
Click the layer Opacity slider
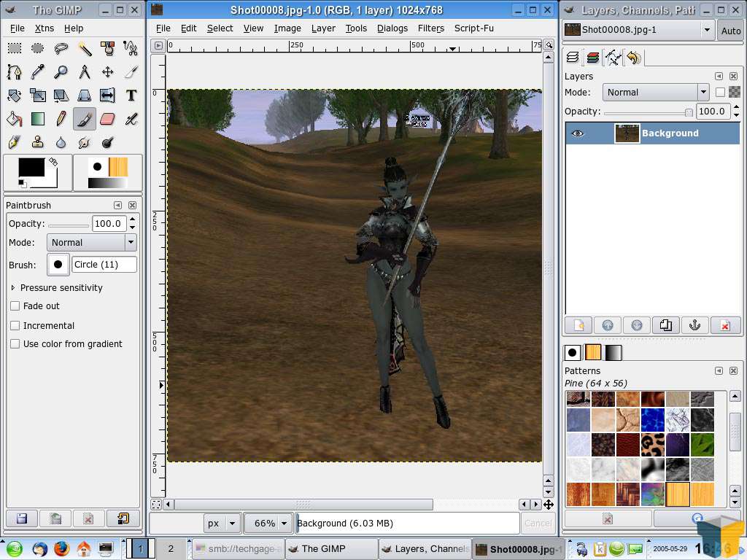click(x=649, y=112)
